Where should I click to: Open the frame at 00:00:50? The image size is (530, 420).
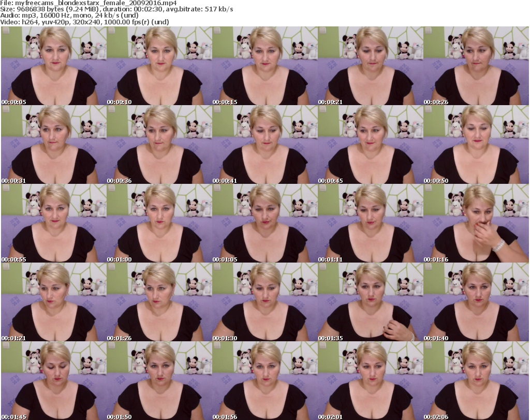pos(476,145)
